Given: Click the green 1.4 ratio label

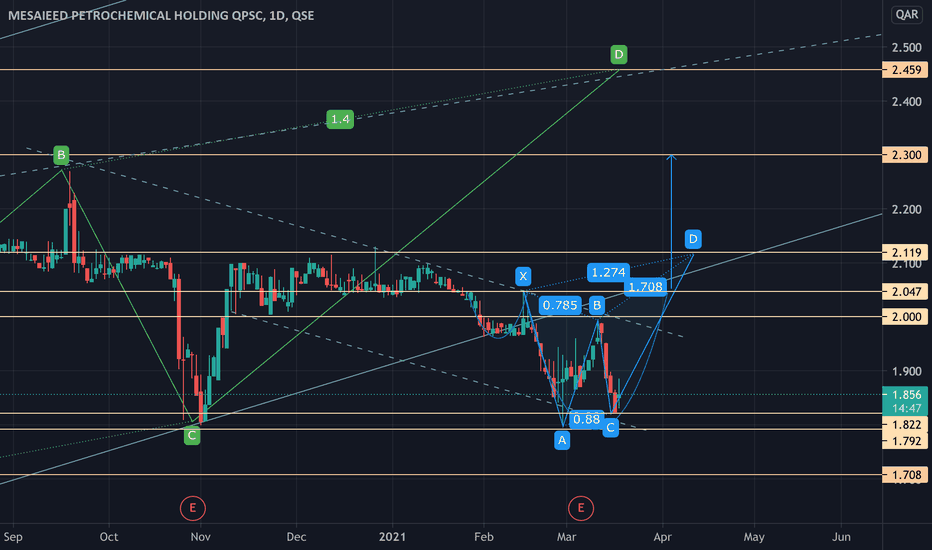Looking at the screenshot, I should coord(340,119).
